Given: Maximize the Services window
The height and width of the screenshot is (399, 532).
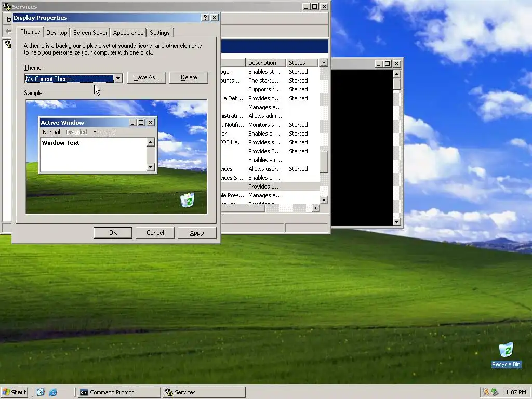Looking at the screenshot, I should tap(314, 6).
